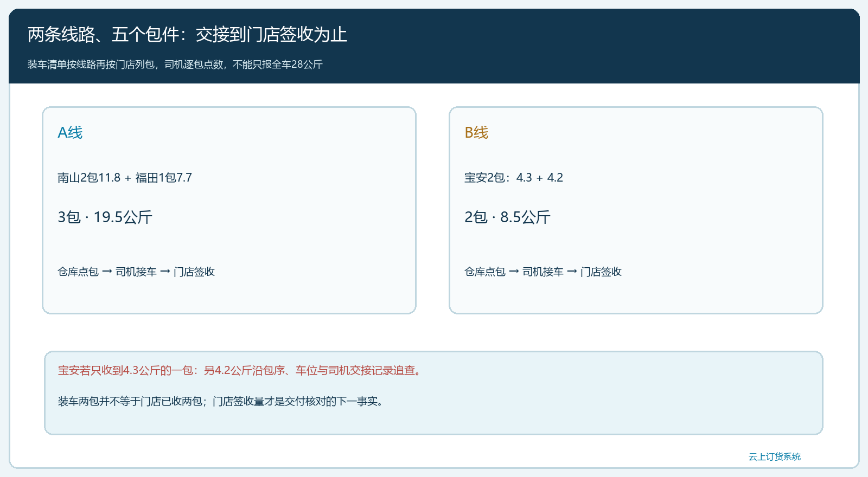Select the A线 heading
868x477 pixels.
pos(70,132)
